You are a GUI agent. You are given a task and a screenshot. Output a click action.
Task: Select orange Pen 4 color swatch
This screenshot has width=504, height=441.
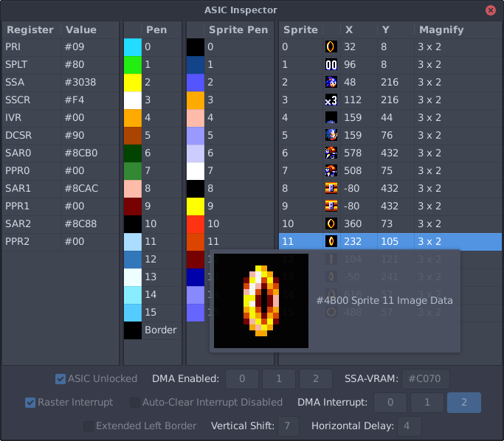pos(133,118)
